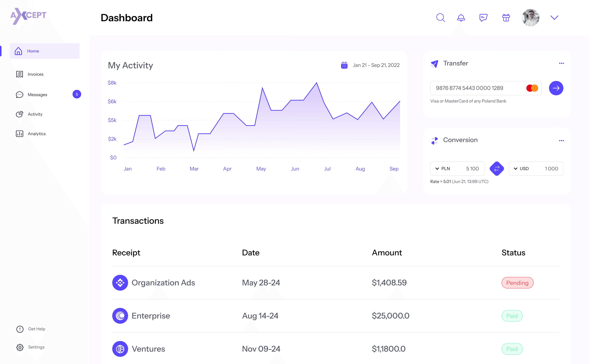
Task: Click the Enterprise receipt logo icon
Action: pos(120,316)
